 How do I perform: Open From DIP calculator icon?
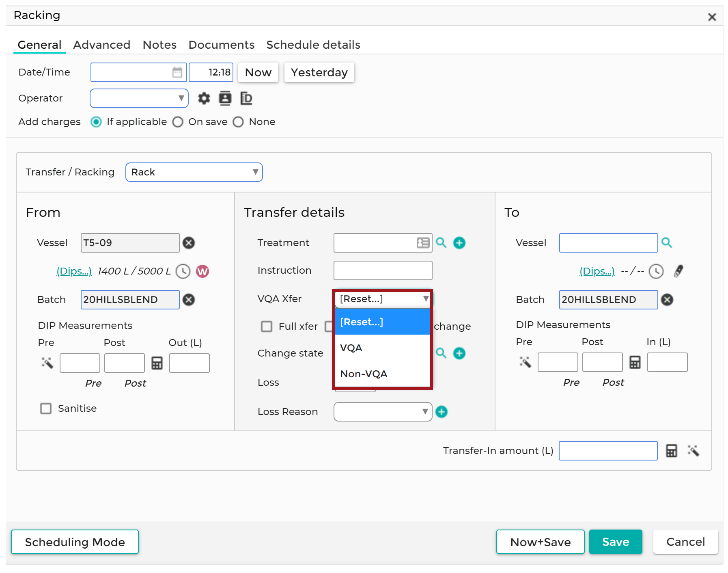coord(157,363)
